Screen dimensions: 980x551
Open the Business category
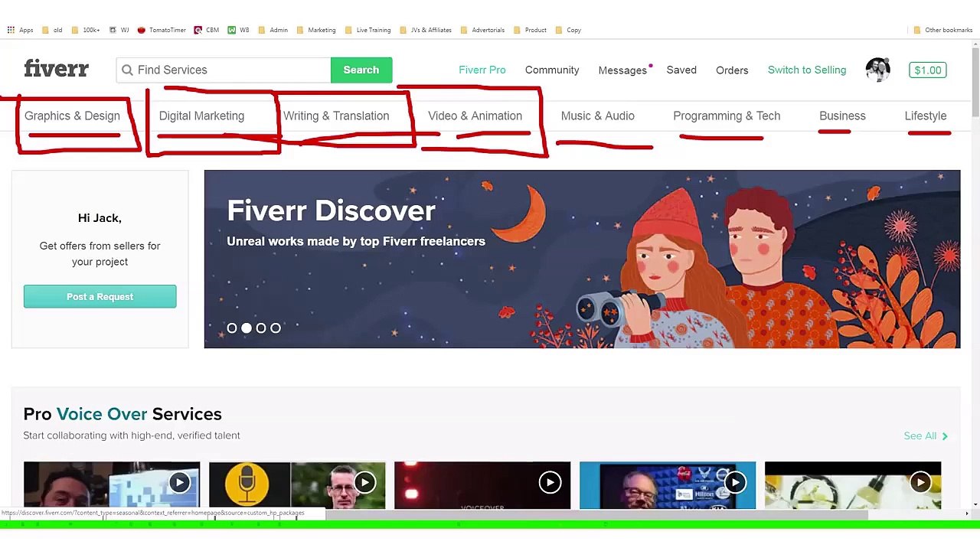[x=842, y=116]
